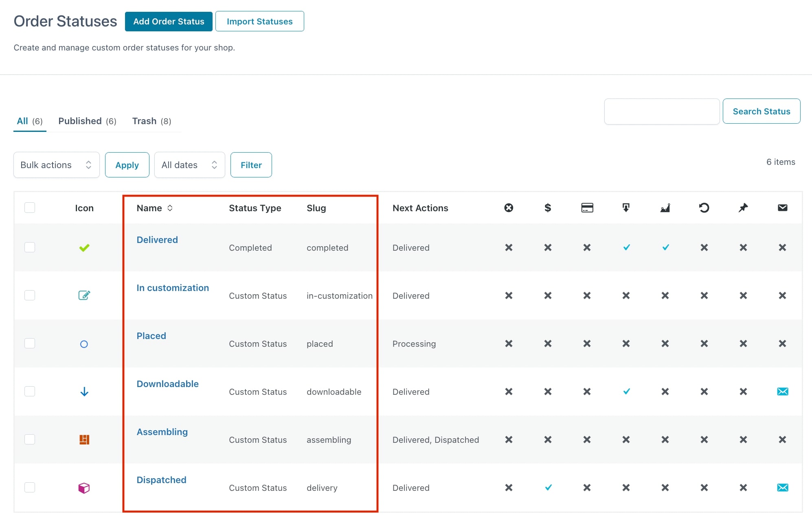
Task: Click the pin column header icon
Action: tap(743, 208)
